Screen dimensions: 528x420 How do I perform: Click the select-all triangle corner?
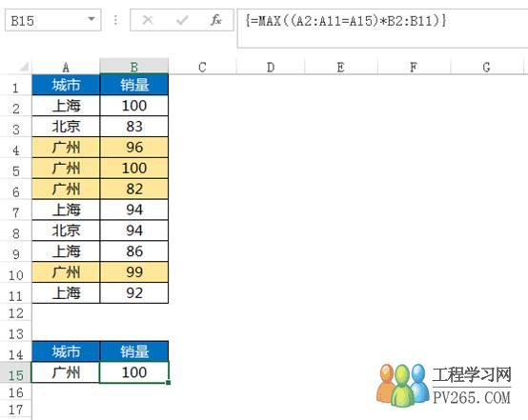pos(24,67)
